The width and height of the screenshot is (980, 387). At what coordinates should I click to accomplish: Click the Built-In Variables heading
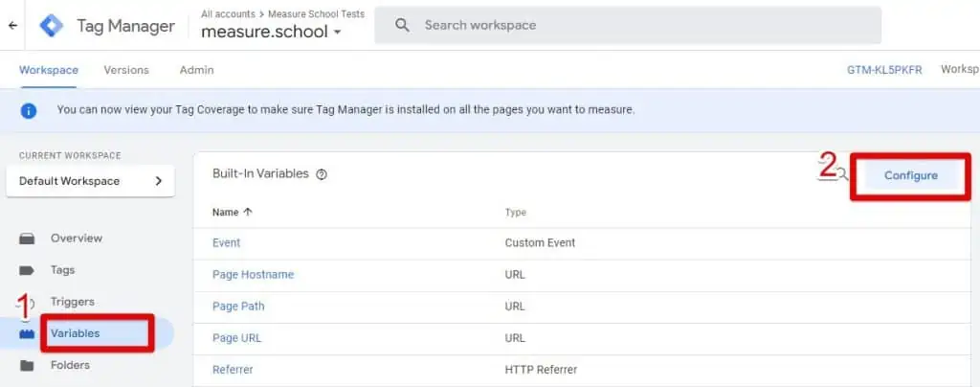click(260, 173)
